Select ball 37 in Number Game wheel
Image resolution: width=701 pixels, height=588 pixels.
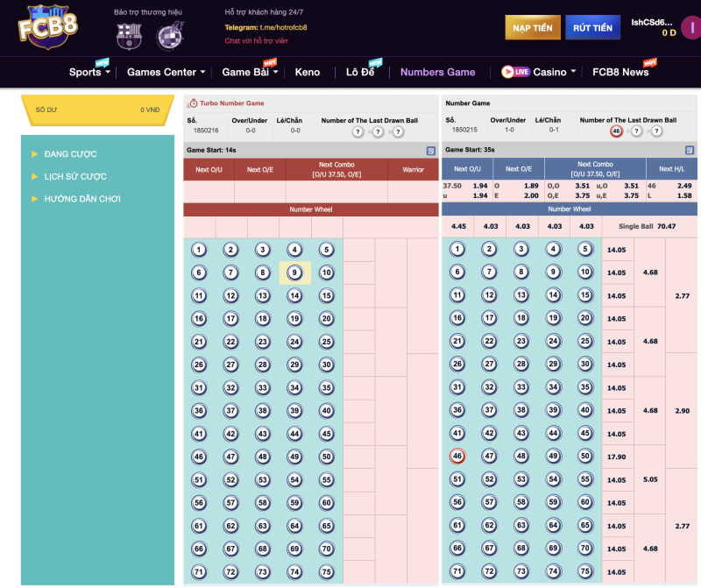click(x=490, y=410)
